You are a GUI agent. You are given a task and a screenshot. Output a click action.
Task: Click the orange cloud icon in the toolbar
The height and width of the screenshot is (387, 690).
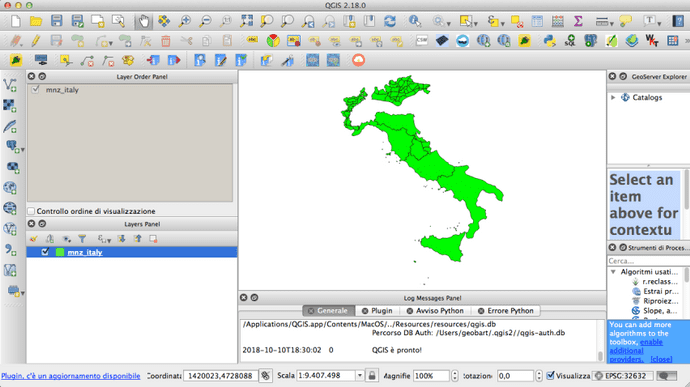(x=359, y=60)
